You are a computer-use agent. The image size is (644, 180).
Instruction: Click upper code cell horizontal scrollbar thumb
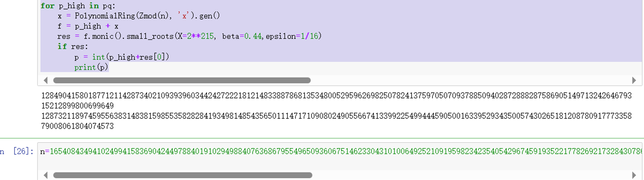(x=182, y=80)
